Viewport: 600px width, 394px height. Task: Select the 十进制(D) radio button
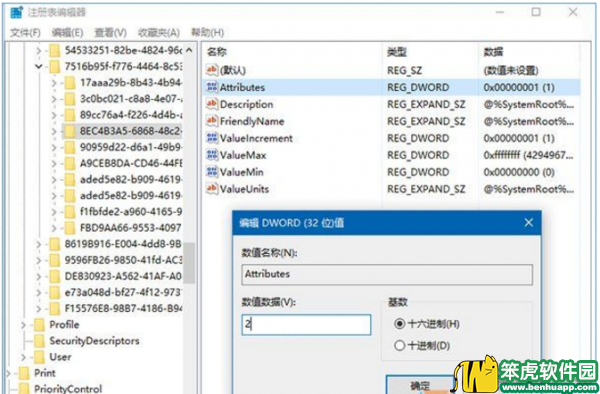pyautogui.click(x=399, y=346)
